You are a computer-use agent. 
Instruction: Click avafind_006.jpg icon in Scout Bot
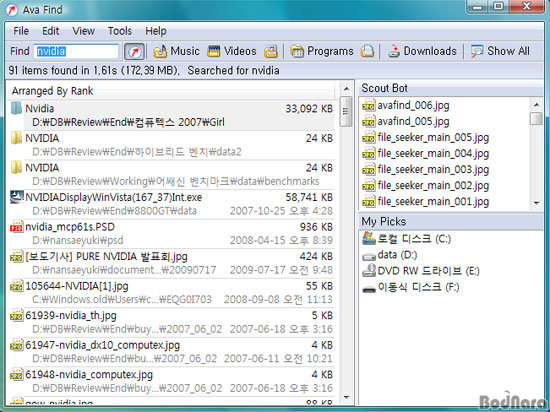[x=369, y=105]
